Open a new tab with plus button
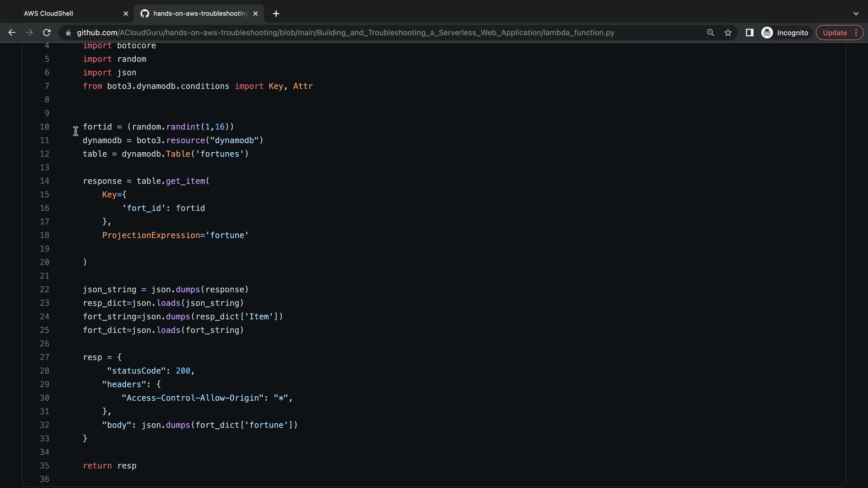This screenshot has height=488, width=868. (276, 14)
